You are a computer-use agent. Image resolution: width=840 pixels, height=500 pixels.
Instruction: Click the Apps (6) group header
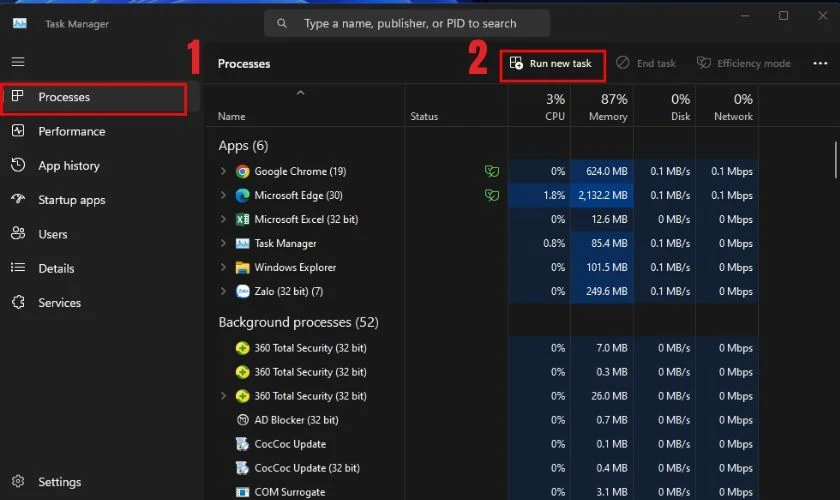[x=243, y=146]
